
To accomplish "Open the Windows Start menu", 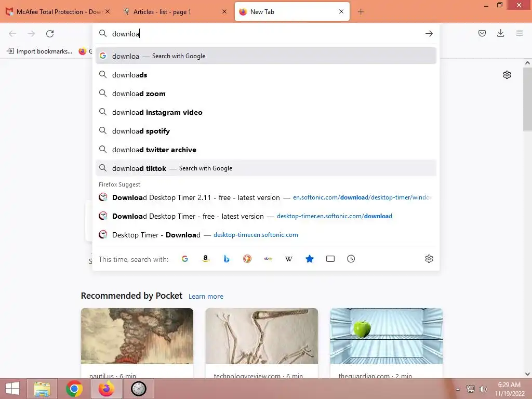I will pos(12,389).
